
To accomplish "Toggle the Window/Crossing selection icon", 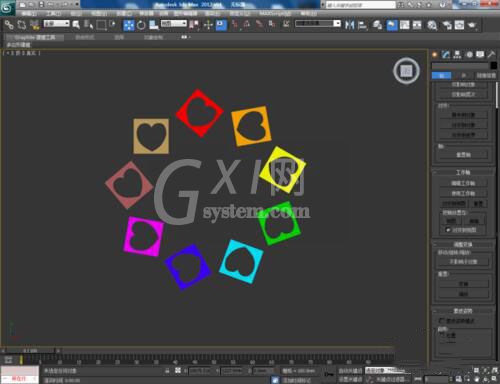I will pos(112,25).
